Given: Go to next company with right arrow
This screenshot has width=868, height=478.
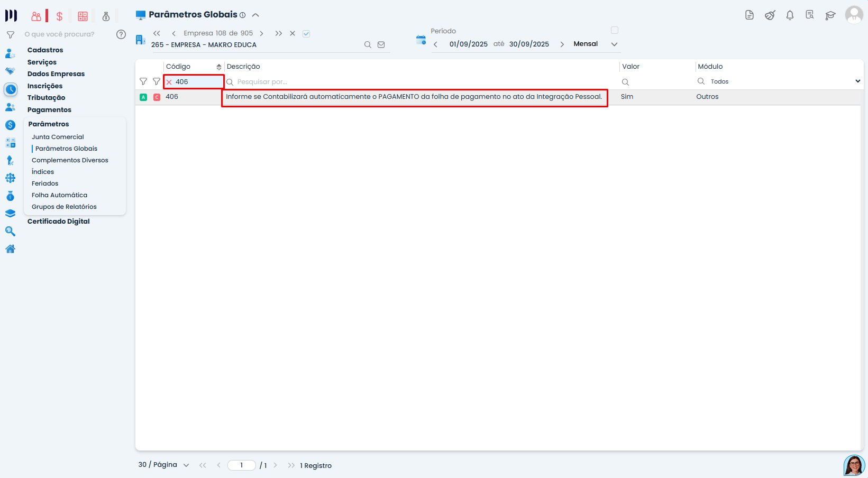Looking at the screenshot, I should [261, 34].
